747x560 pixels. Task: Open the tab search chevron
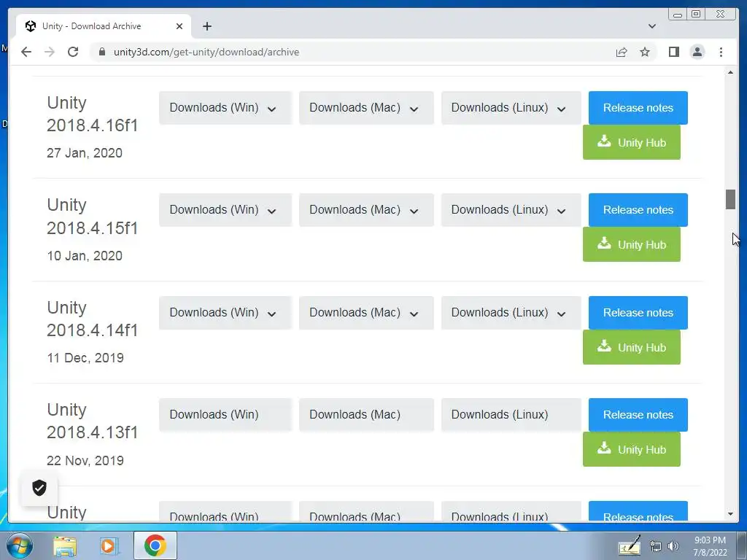click(651, 26)
